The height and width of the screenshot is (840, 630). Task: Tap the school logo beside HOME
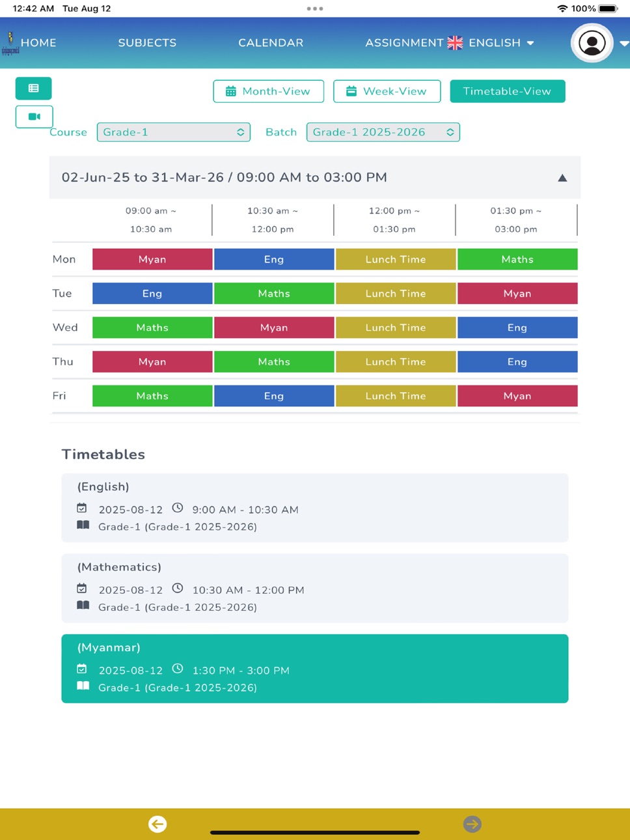pyautogui.click(x=10, y=43)
